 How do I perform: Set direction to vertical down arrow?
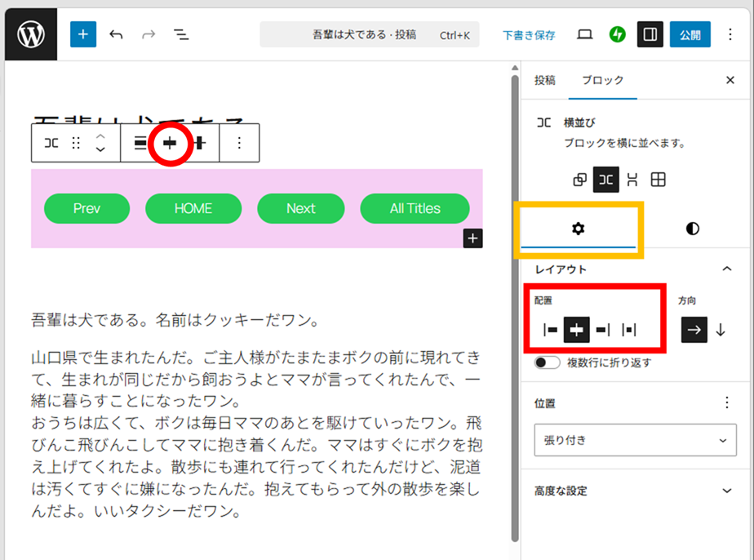pyautogui.click(x=721, y=330)
